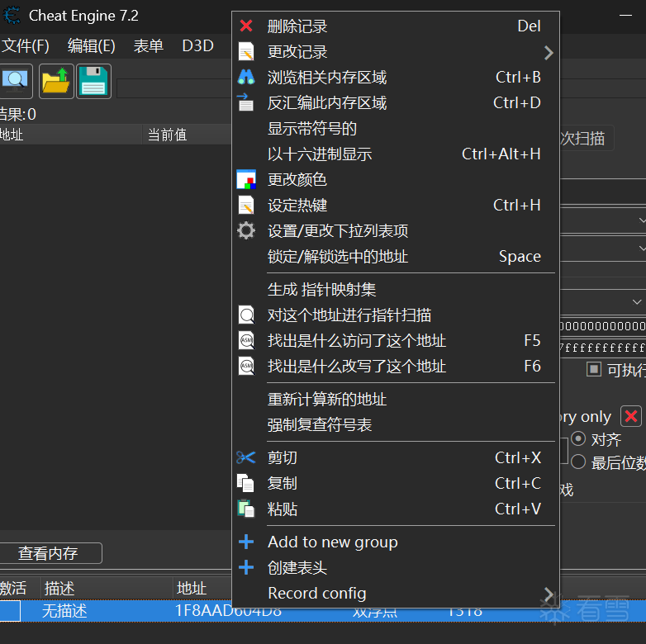This screenshot has width=646, height=644.
Task: Open the dropdown above the hex address fields
Action: point(637,302)
